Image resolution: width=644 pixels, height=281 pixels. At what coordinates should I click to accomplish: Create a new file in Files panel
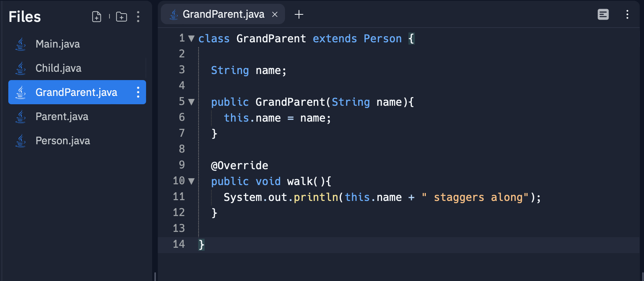[97, 17]
